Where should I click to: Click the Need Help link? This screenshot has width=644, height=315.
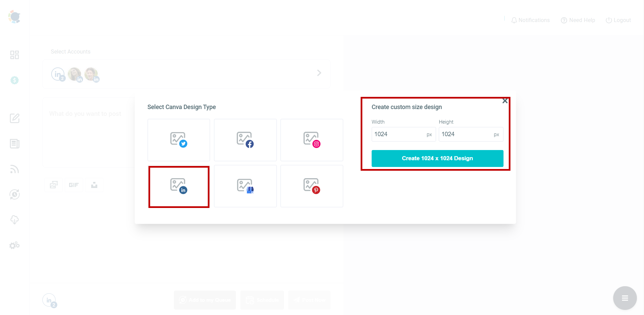coord(578,20)
